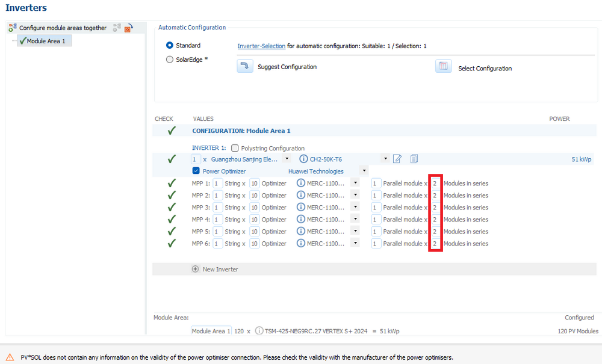This screenshot has width=602, height=364.
Task: Click the grey module grouping icon in tree header
Action: pos(117,28)
